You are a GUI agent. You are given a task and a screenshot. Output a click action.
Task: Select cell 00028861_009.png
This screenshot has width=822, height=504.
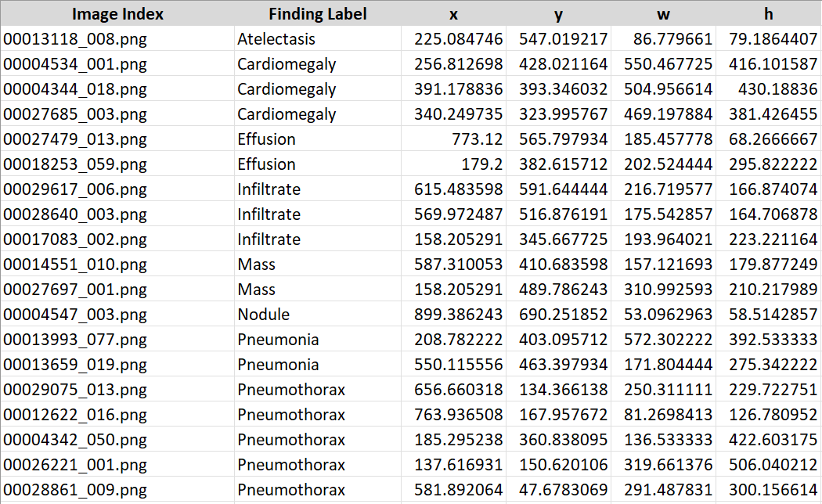(x=117, y=490)
